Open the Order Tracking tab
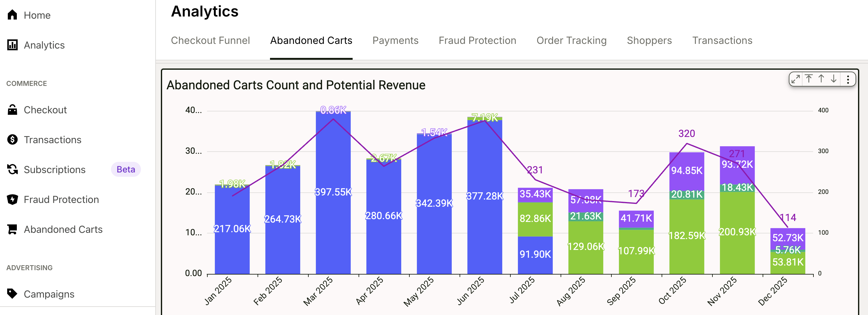Viewport: 868px width, 315px height. pos(571,40)
